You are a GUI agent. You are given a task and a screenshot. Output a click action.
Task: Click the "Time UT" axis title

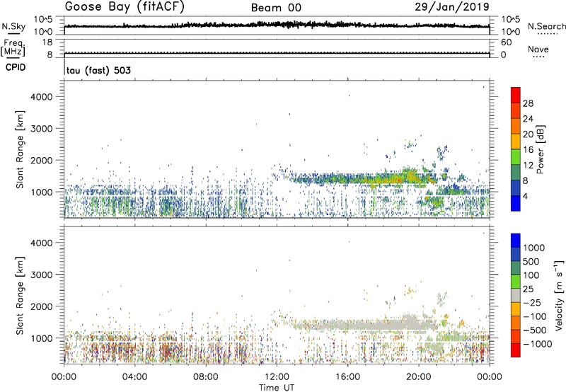(x=277, y=388)
